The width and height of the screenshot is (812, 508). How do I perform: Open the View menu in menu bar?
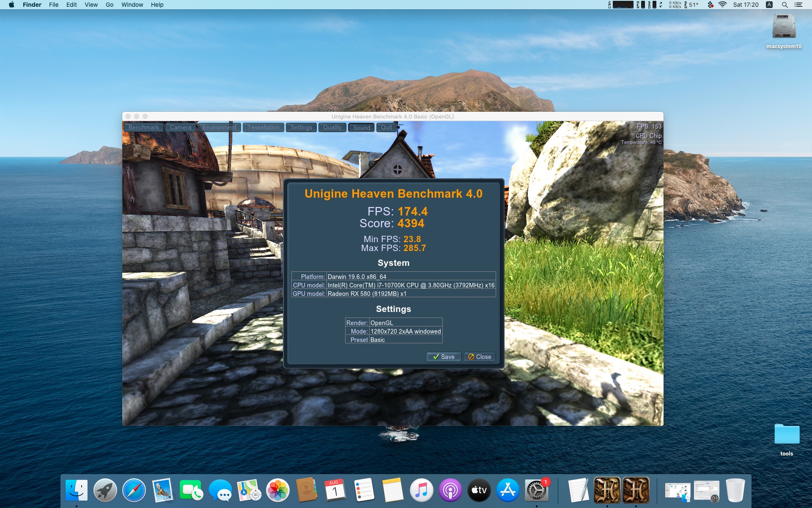91,5
